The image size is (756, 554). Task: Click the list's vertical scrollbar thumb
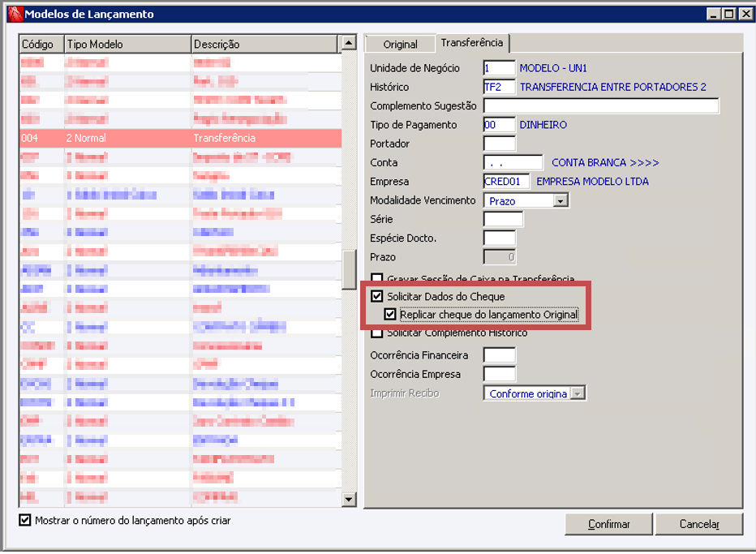[x=349, y=269]
